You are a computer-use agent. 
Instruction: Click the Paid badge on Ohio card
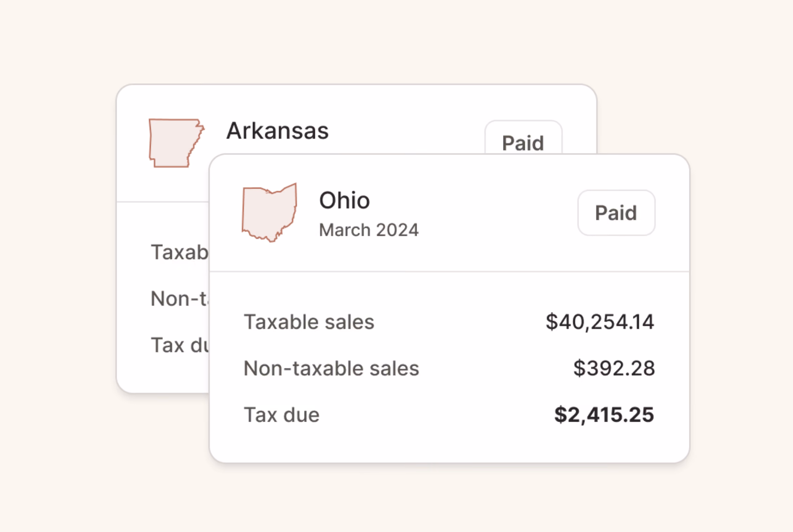click(x=616, y=213)
